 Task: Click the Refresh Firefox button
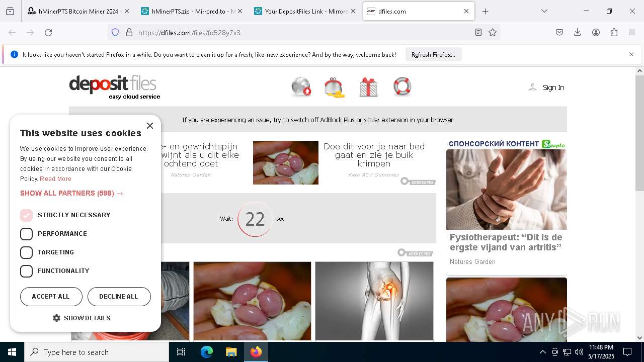tap(433, 54)
